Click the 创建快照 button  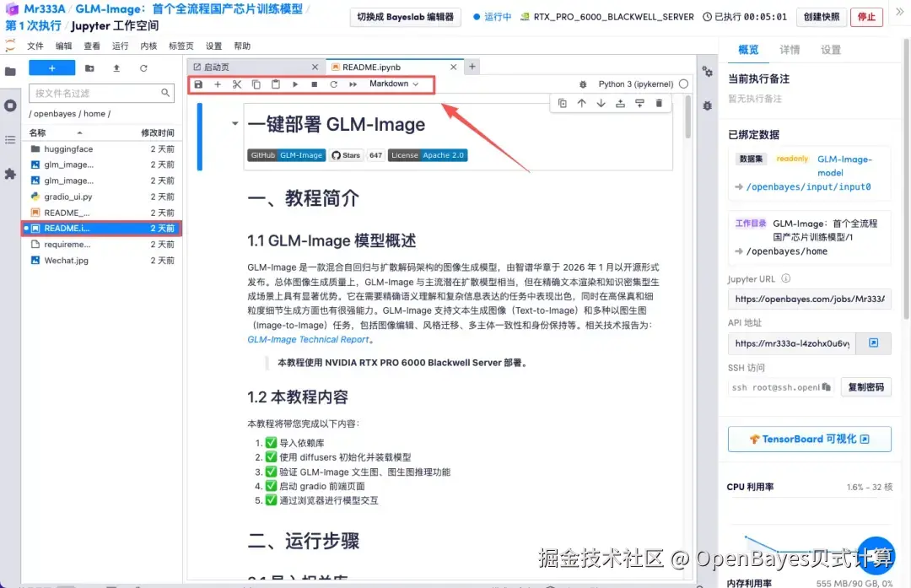click(822, 17)
